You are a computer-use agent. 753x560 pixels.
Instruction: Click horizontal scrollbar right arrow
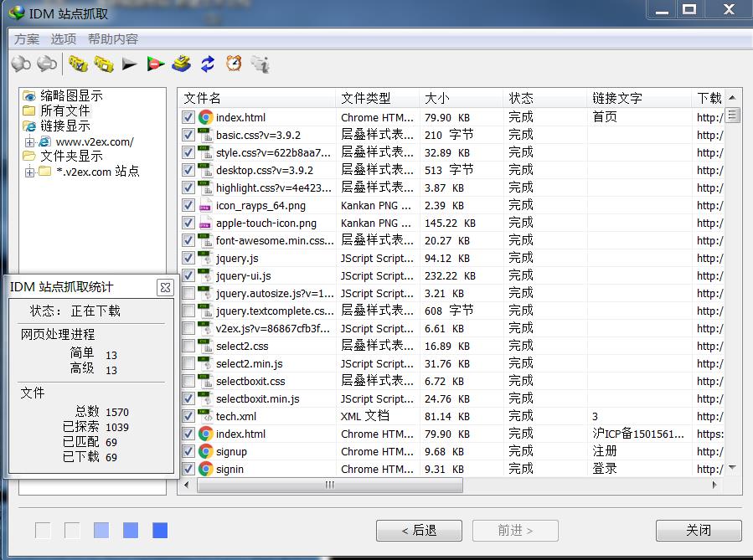pyautogui.click(x=714, y=485)
